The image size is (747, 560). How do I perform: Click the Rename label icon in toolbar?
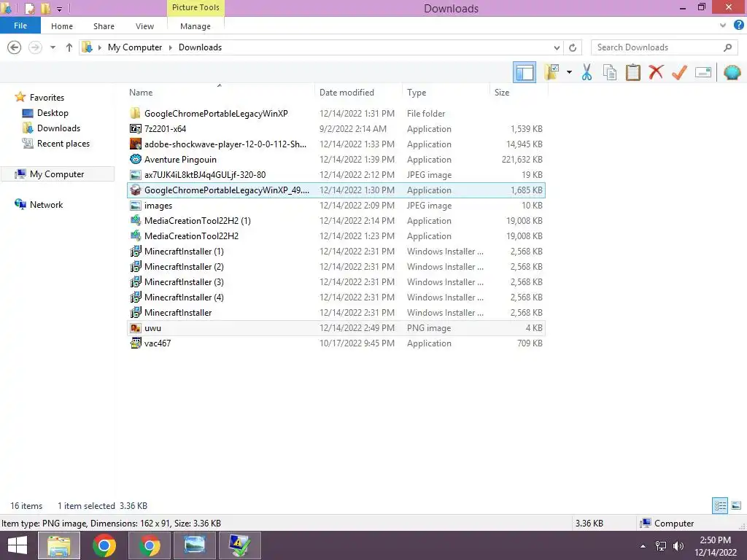tap(703, 72)
